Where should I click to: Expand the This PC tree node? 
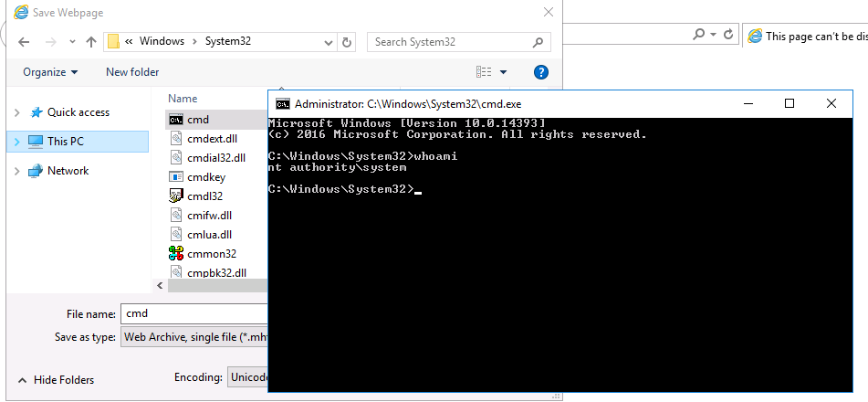(x=17, y=142)
